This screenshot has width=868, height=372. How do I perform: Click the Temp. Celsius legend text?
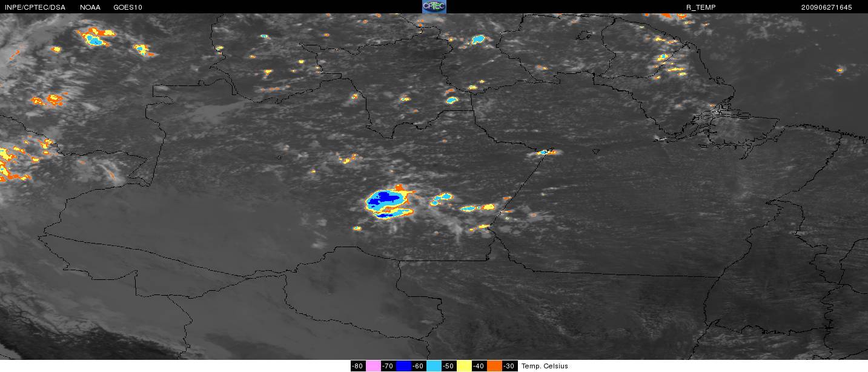[x=545, y=367]
